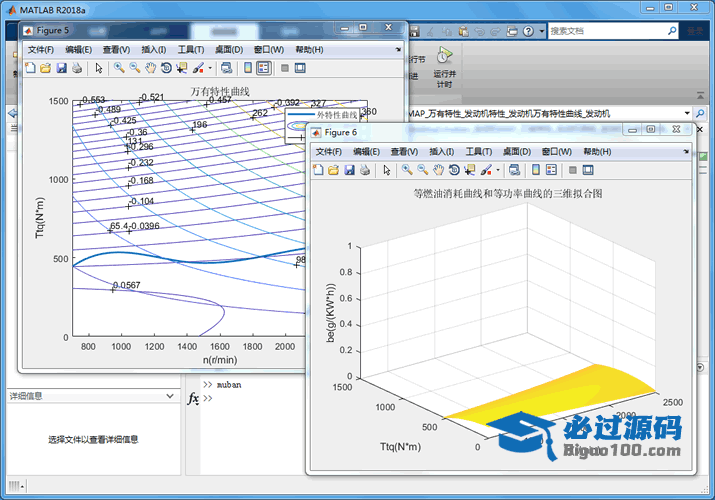
Task: Toggle Edit Plot arrow in Figure 6 toolbar
Action: click(x=387, y=170)
